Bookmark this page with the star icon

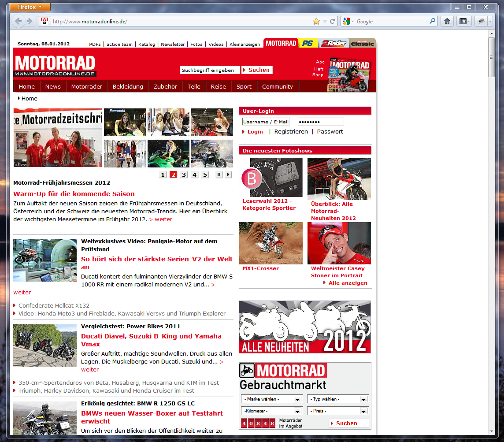tap(316, 21)
